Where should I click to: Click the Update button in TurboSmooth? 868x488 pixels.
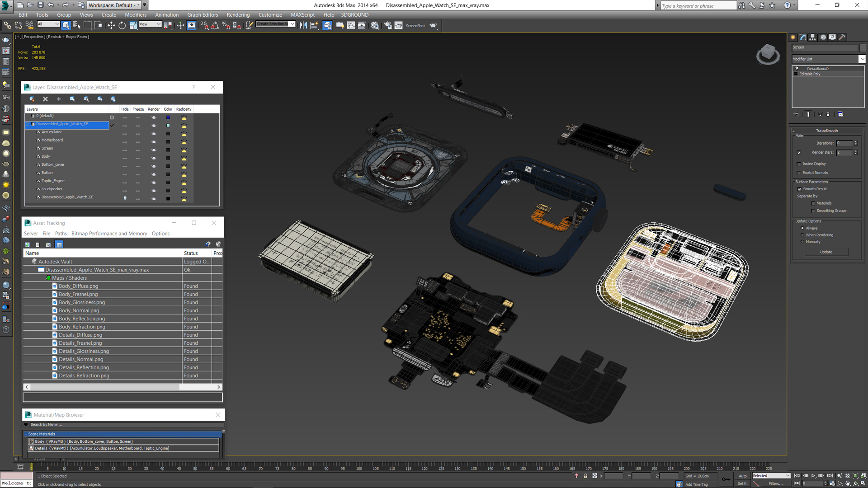(826, 252)
